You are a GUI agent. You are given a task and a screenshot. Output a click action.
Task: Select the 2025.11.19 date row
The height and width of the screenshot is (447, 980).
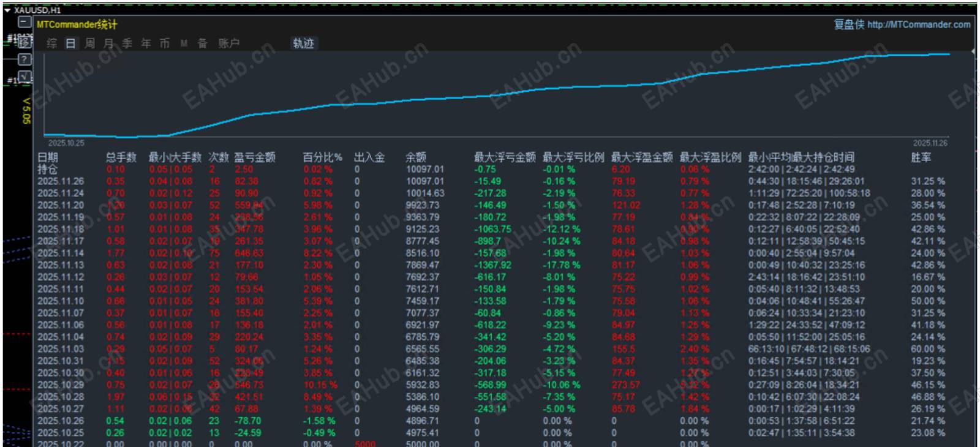pos(61,217)
